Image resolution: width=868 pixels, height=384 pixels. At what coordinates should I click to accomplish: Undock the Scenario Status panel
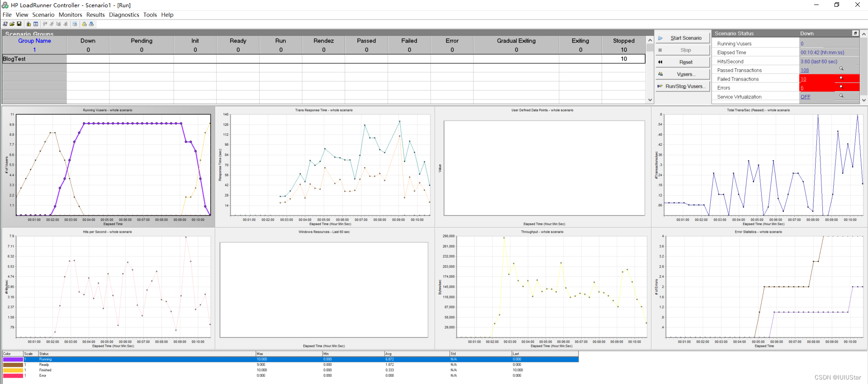[855, 33]
